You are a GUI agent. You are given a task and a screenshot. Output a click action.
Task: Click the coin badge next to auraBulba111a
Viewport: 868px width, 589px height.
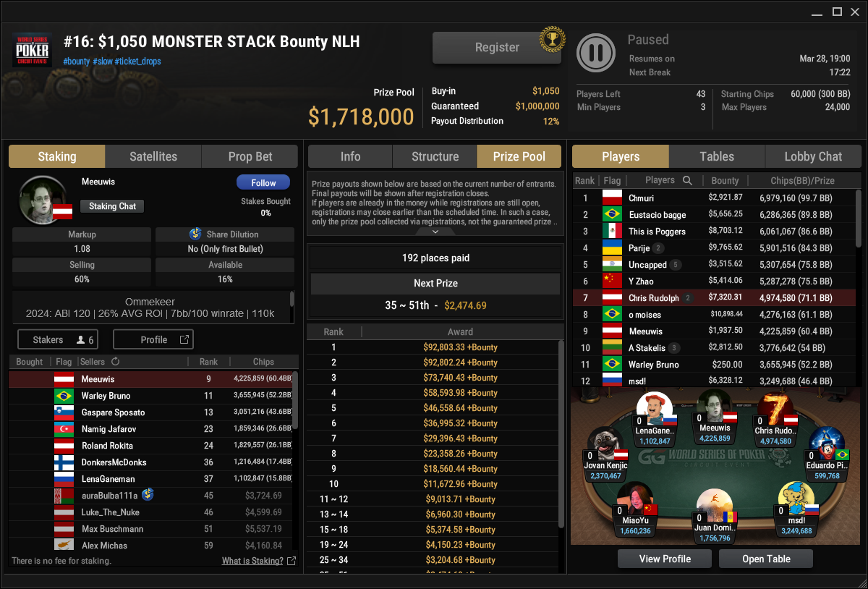point(147,495)
